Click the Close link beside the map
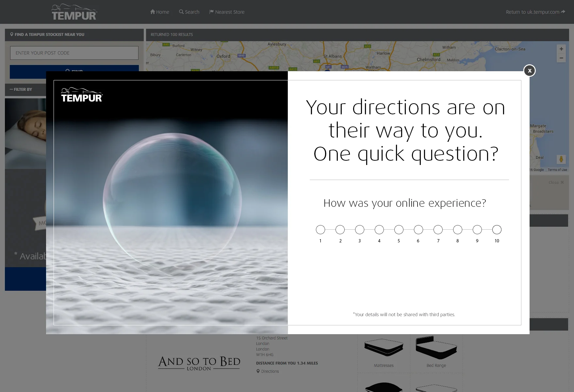The image size is (574, 392). point(556,182)
